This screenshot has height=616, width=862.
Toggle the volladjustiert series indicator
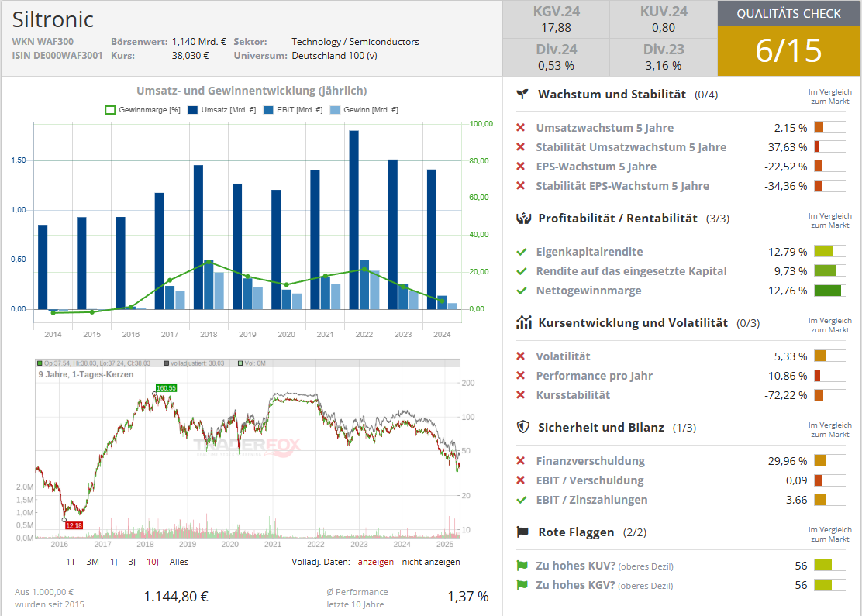(194, 363)
